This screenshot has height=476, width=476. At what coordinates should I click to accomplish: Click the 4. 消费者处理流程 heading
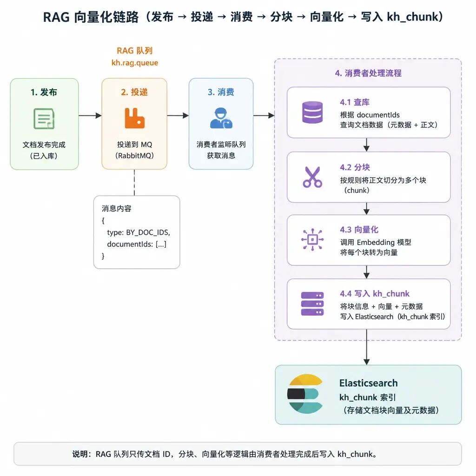[368, 73]
